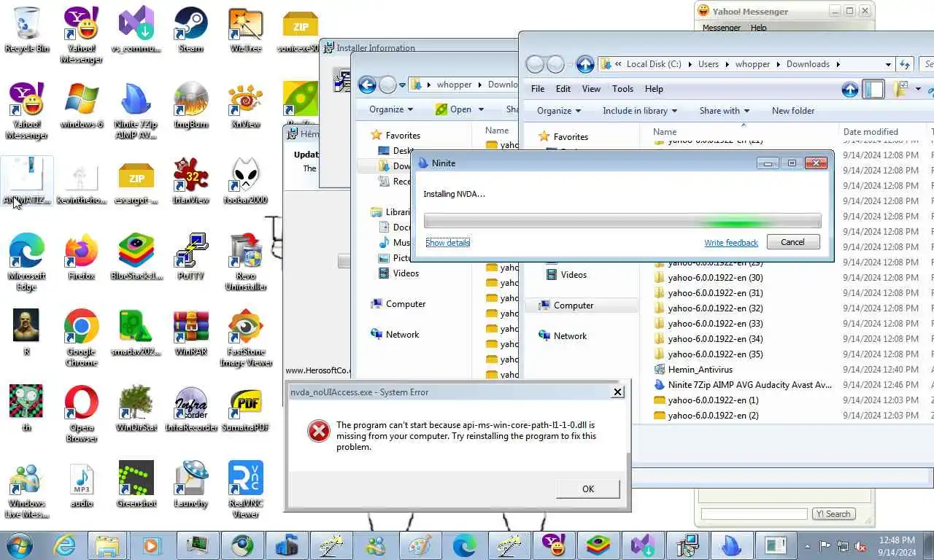The width and height of the screenshot is (934, 560).
Task: Expand the address bar history dropdown
Action: (x=888, y=64)
